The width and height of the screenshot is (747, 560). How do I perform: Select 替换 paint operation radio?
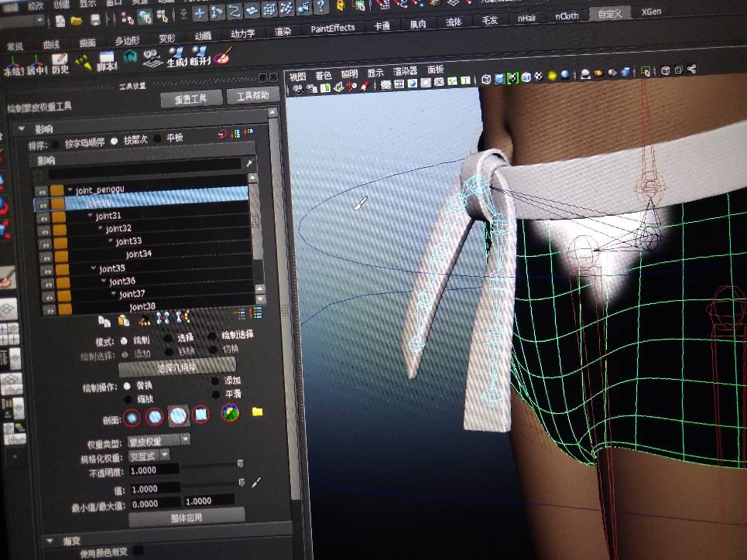pos(127,386)
